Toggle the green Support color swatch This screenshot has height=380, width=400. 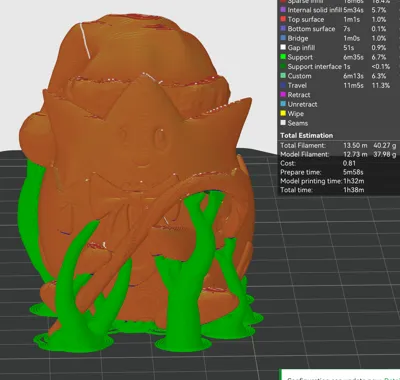coord(283,57)
